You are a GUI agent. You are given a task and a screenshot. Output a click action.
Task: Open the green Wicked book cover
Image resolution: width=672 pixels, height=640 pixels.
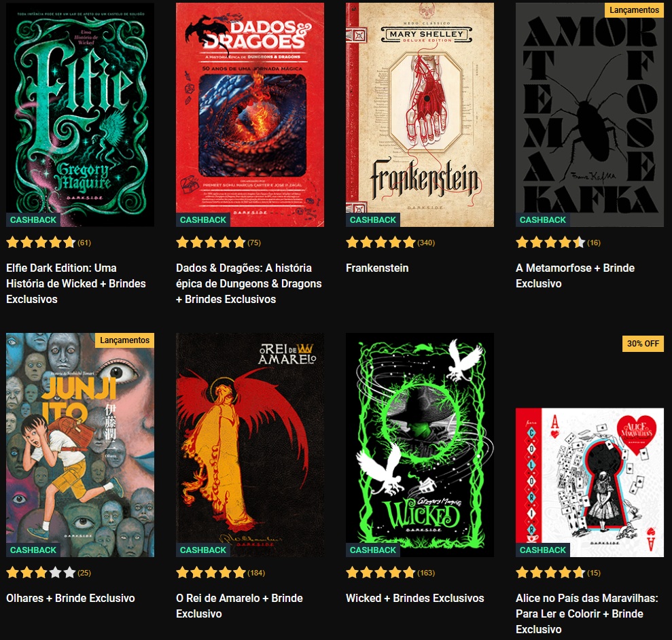coord(419,445)
